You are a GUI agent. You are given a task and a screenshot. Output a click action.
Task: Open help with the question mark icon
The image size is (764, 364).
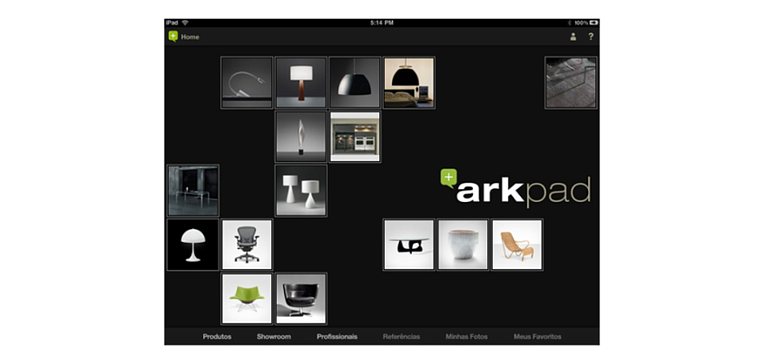point(591,37)
